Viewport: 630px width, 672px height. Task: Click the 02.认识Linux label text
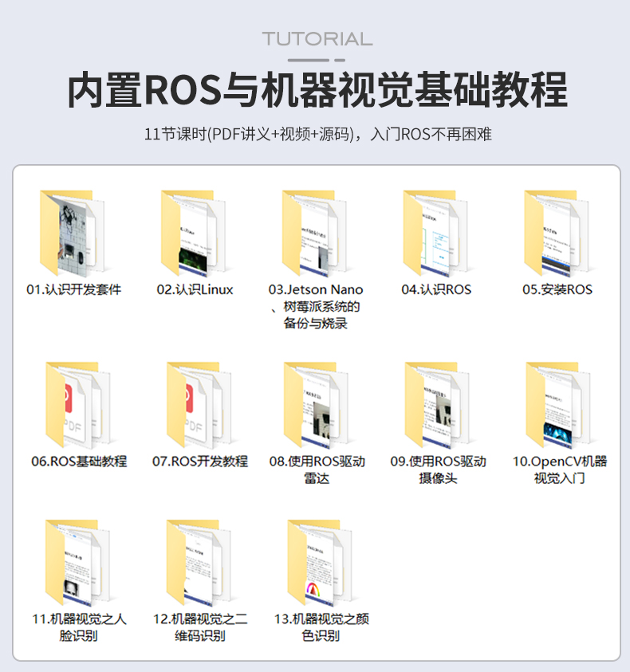pos(195,289)
